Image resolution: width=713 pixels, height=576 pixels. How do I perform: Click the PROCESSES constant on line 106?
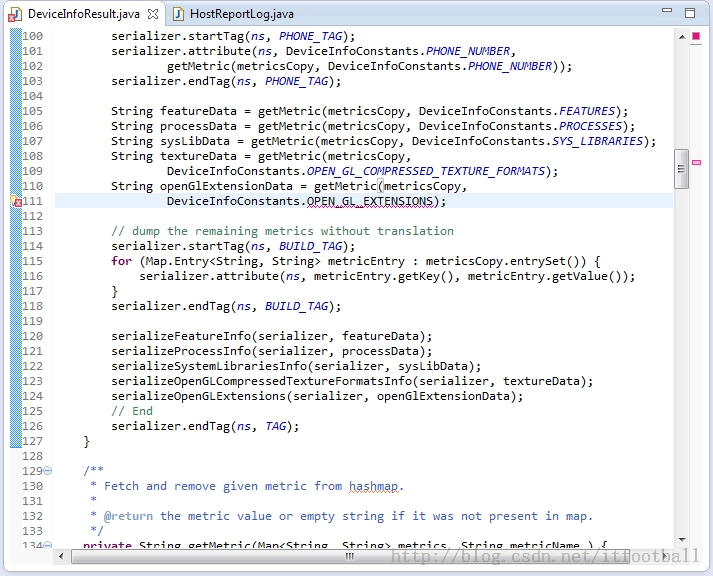point(590,126)
